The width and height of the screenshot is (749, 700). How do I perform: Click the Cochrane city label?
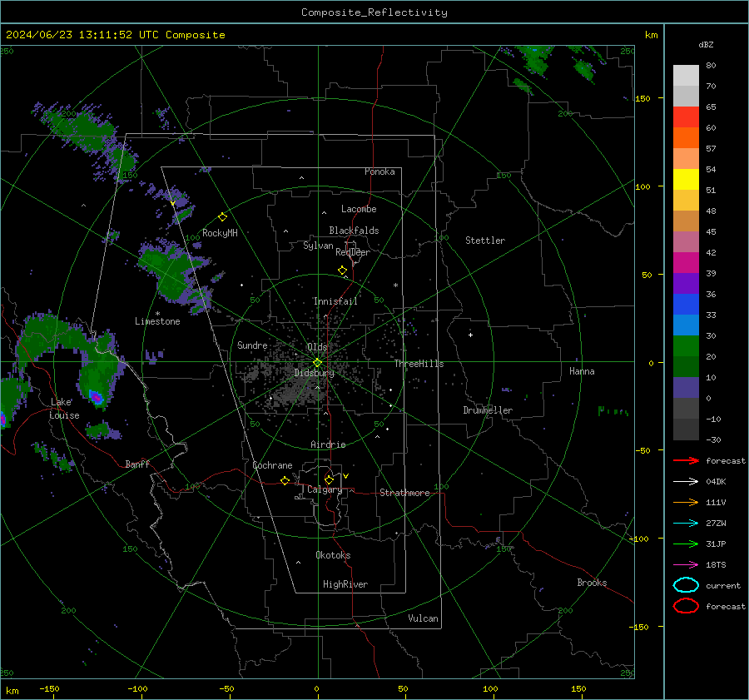pos(272,465)
